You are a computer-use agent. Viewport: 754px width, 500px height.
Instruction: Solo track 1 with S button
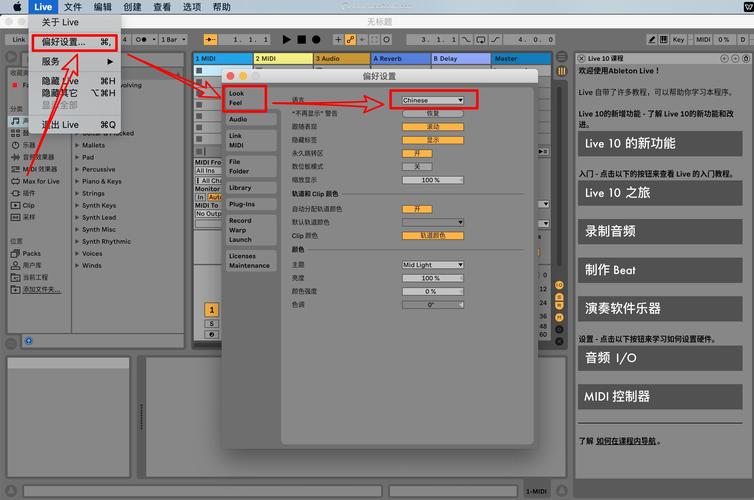coord(212,324)
